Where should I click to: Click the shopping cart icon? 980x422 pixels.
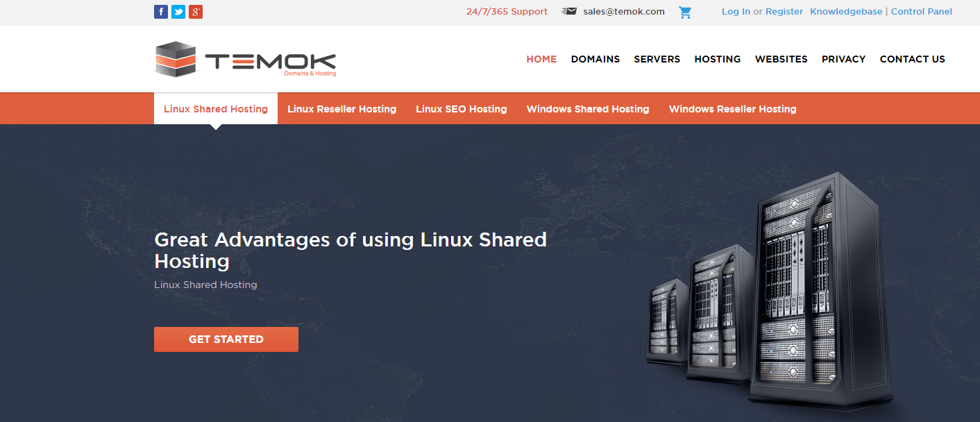pyautogui.click(x=685, y=12)
